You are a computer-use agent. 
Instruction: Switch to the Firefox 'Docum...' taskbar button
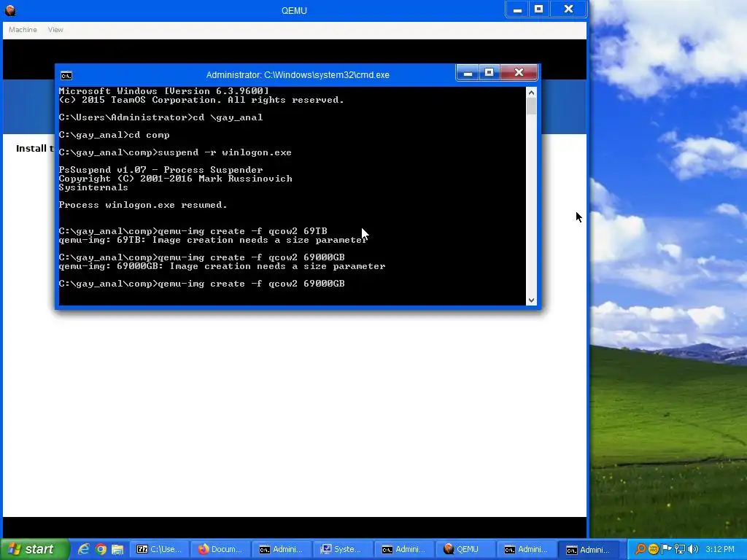click(220, 549)
